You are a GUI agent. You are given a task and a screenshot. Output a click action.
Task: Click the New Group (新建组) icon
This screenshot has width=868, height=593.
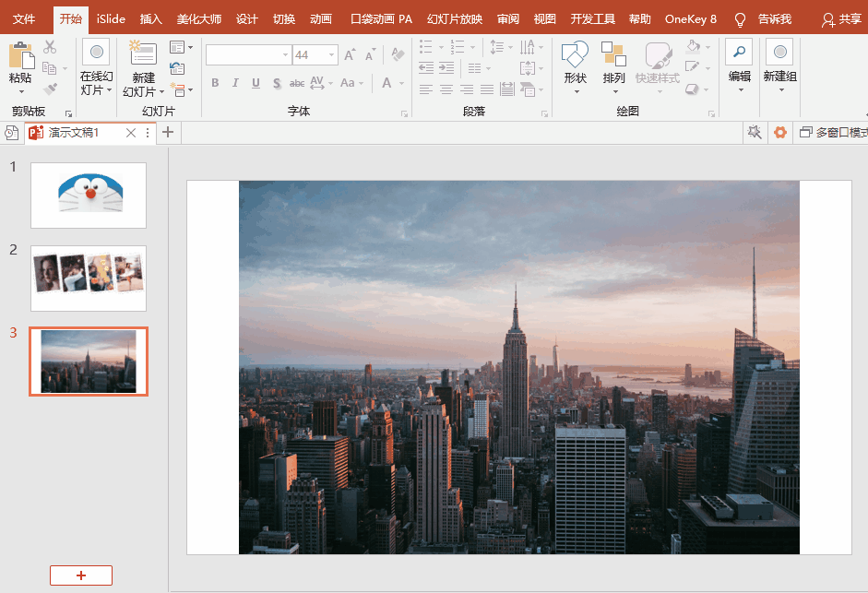pyautogui.click(x=779, y=52)
